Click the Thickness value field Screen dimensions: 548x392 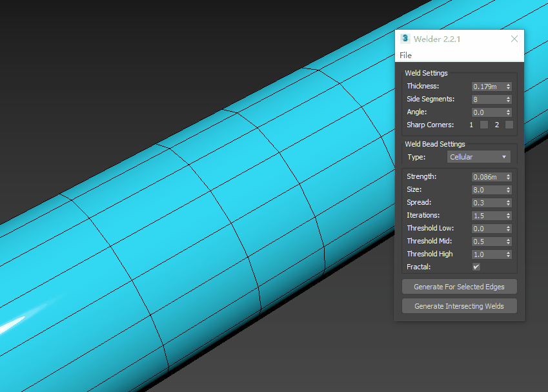(488, 87)
